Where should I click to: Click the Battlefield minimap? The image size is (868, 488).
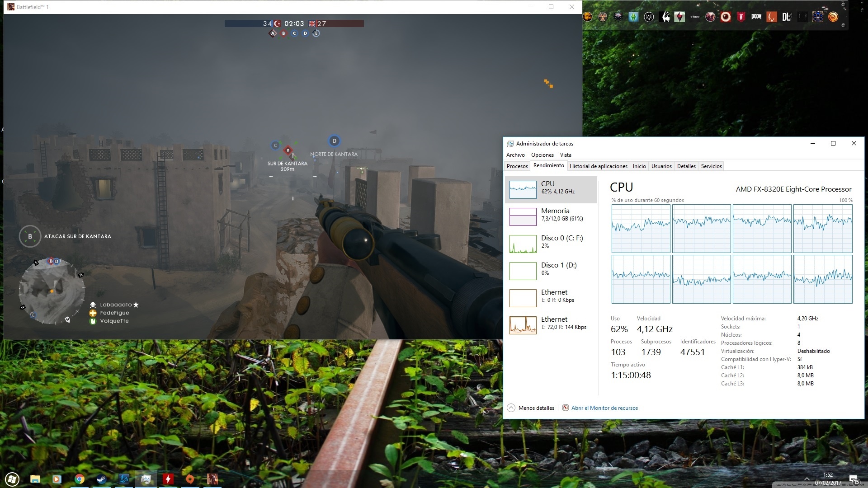52,291
